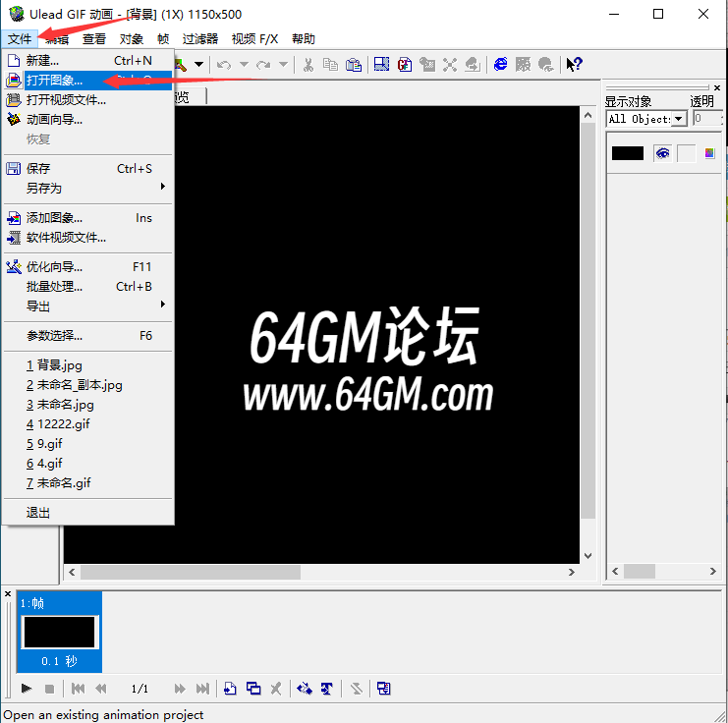Viewport: 728px width, 723px height.
Task: Click the empty lock box beside the eye
Action: pyautogui.click(x=686, y=153)
